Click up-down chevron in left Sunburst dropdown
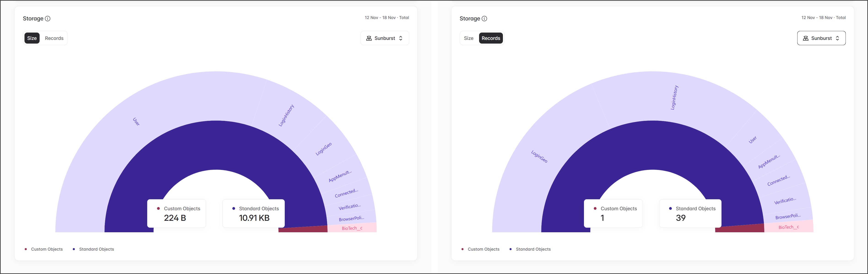 coord(401,38)
